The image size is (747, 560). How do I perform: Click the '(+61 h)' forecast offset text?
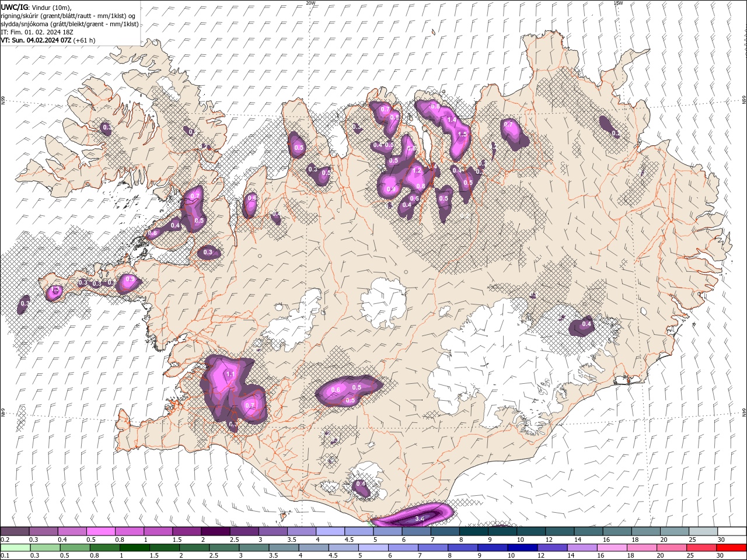tap(85, 40)
